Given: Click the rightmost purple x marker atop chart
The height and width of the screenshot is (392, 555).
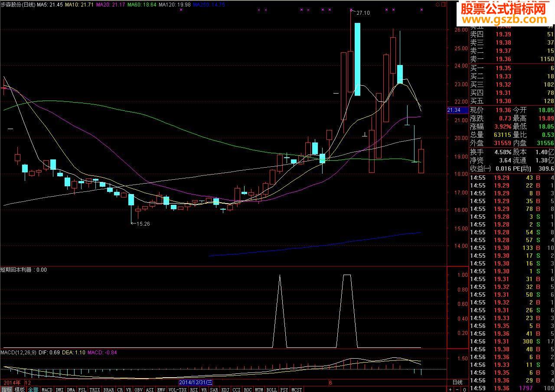Looking at the screenshot, I should pos(421,10).
